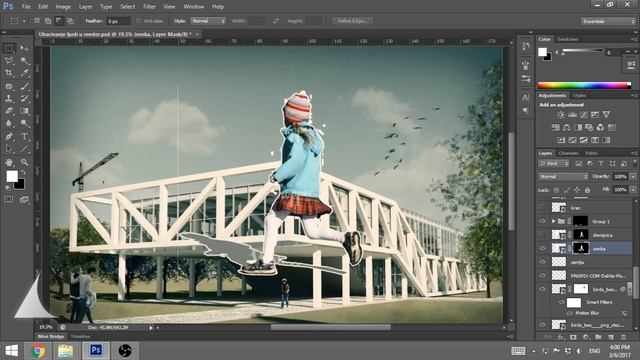
Task: Click the lock all padlock icon
Action: pyautogui.click(x=587, y=190)
